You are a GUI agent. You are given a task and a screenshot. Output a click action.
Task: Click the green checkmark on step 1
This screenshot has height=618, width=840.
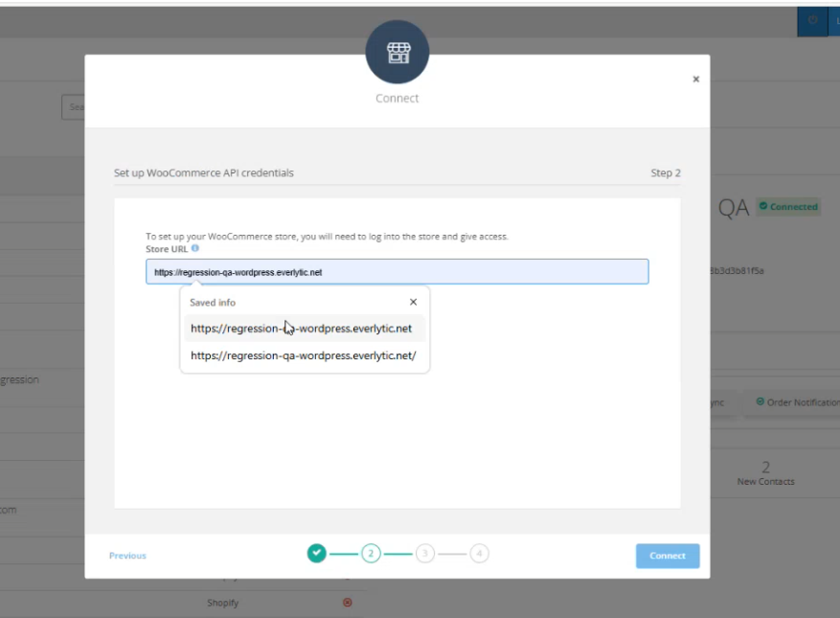click(316, 554)
